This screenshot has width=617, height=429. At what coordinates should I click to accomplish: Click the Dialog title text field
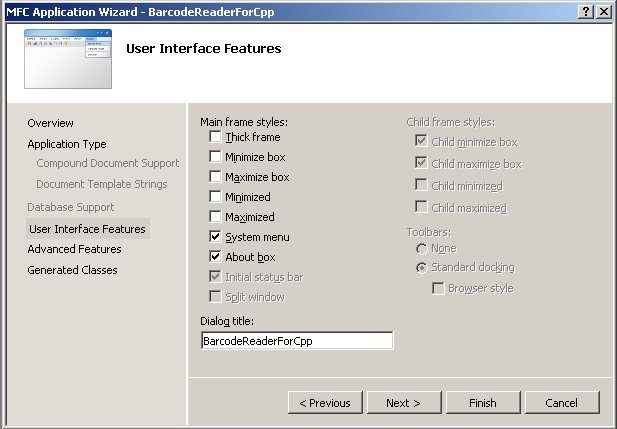[296, 341]
